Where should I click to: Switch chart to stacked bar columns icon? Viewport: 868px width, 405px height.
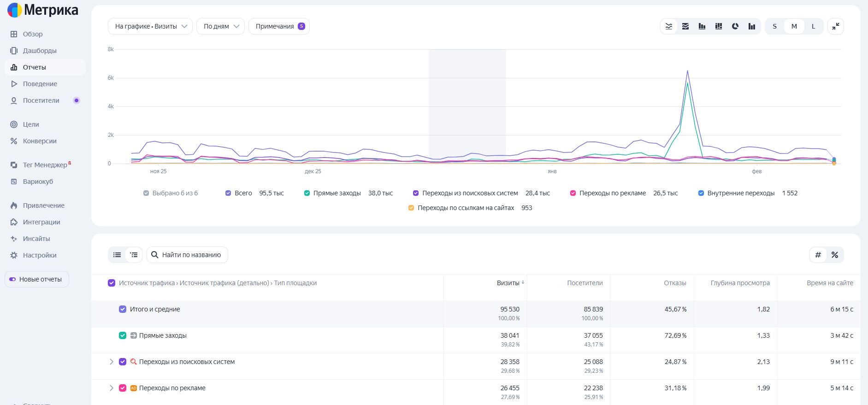(719, 26)
